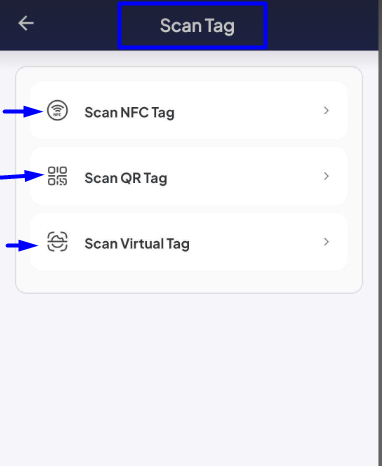Click the vertical bar on the right edge
The width and height of the screenshot is (382, 466).
click(x=380, y=233)
